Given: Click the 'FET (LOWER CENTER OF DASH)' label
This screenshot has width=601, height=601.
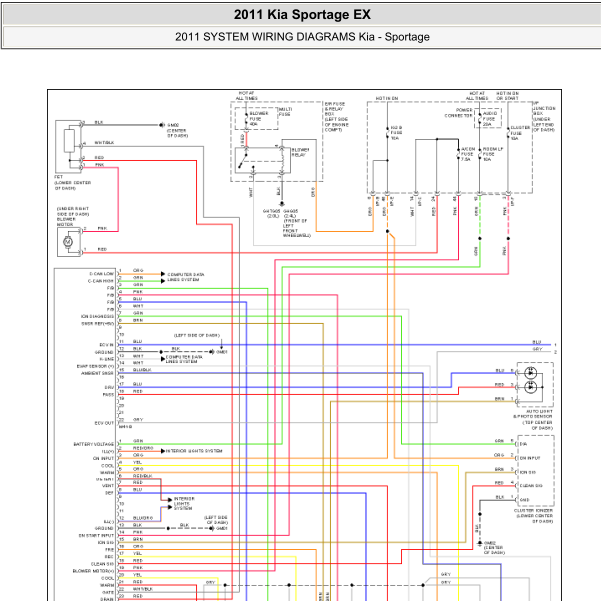Looking at the screenshot, I should pos(72,182).
